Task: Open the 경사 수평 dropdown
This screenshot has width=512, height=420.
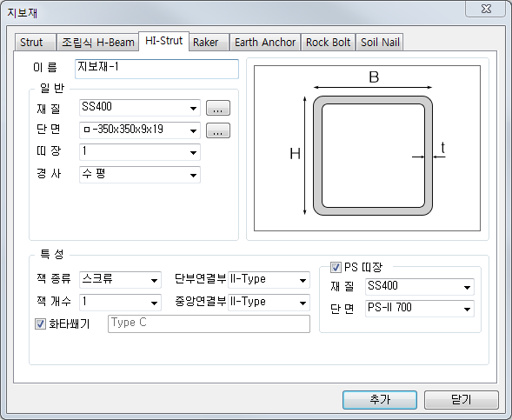Action: tap(140, 175)
